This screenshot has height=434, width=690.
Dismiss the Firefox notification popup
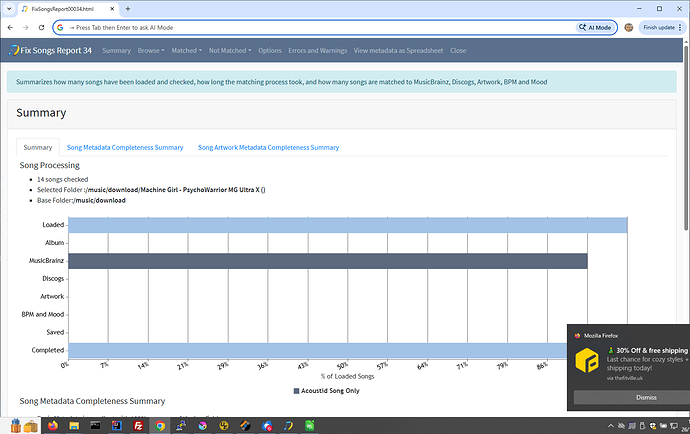[631, 397]
